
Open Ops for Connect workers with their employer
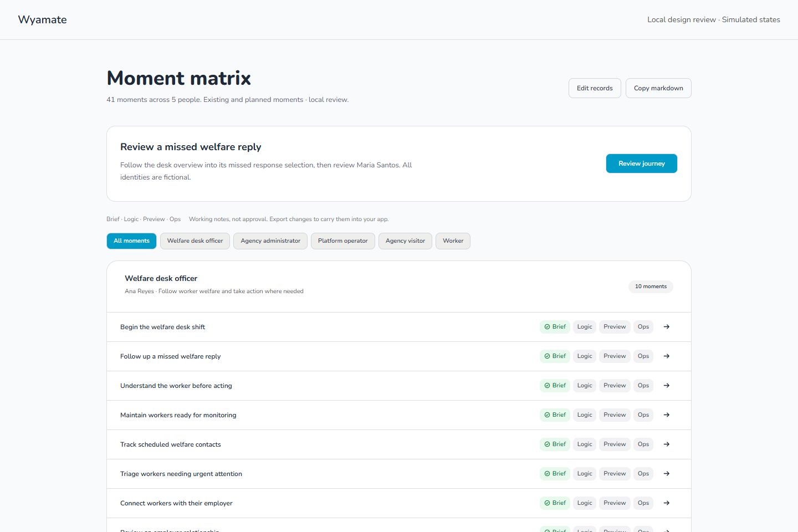click(643, 503)
